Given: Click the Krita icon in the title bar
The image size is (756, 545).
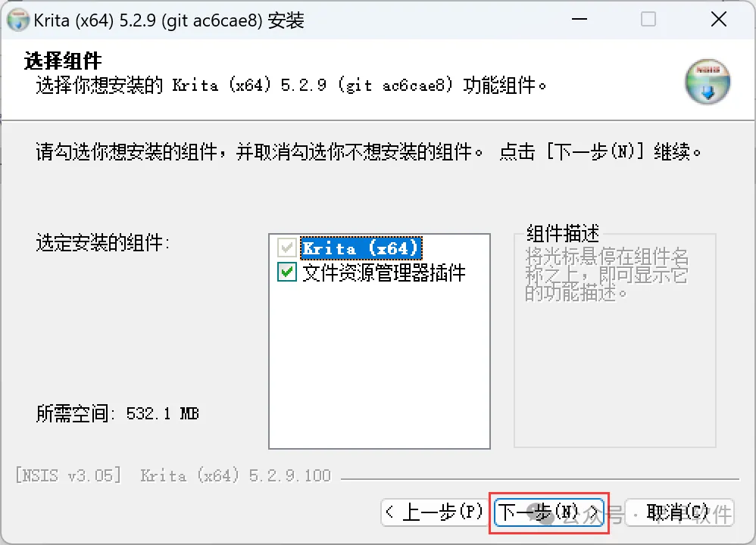Looking at the screenshot, I should pyautogui.click(x=18, y=20).
